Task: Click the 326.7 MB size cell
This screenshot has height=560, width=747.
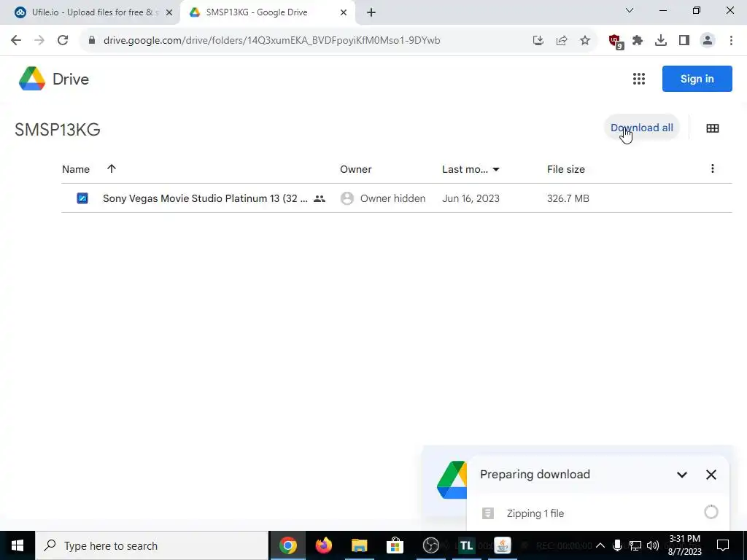Action: coord(568,198)
